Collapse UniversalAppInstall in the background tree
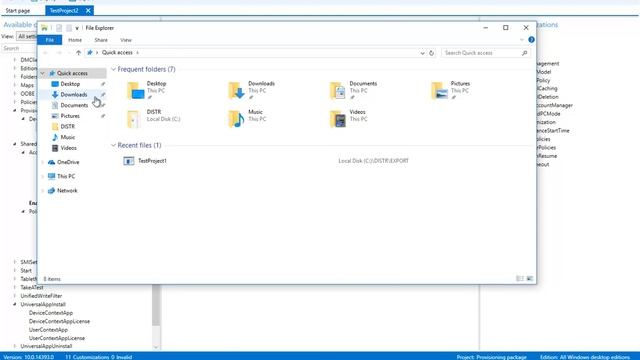Screen dimensions: 640x360 pyautogui.click(x=15, y=304)
